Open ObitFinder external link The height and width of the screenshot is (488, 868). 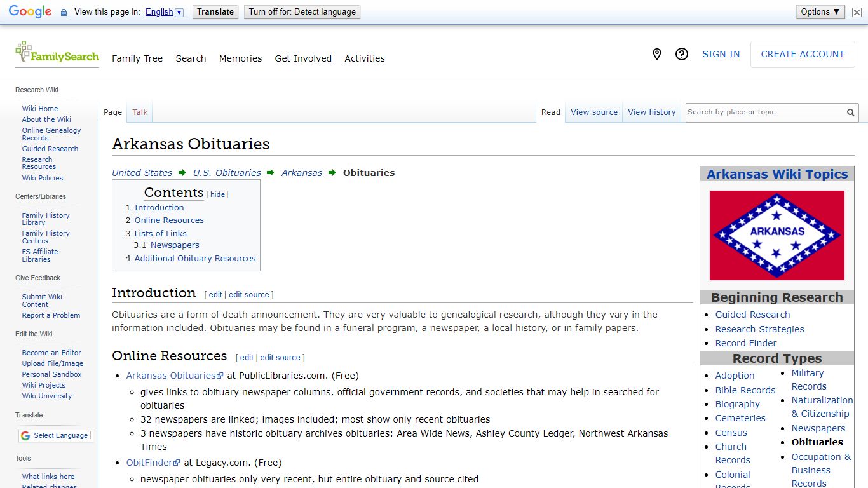tap(153, 463)
